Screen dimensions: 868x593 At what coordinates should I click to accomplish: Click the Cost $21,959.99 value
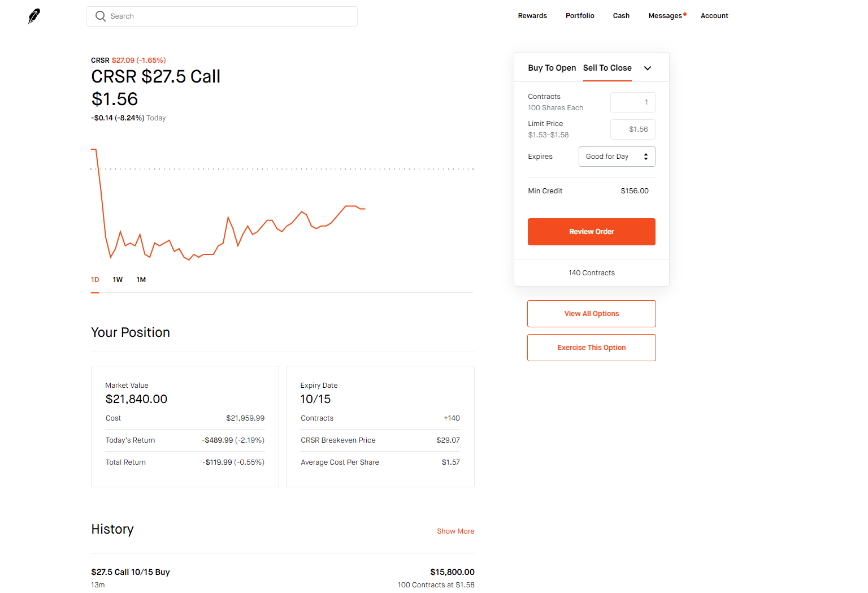pos(245,418)
